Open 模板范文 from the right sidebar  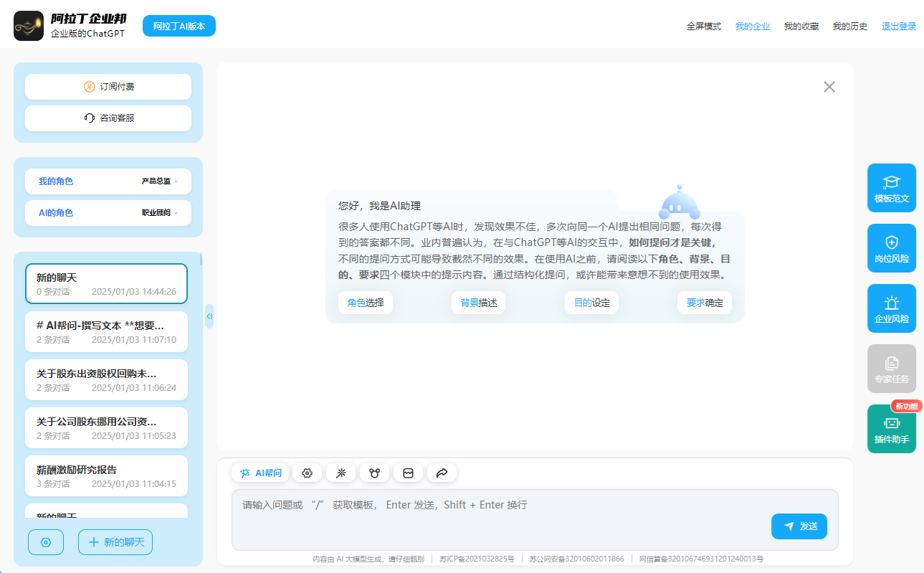(x=891, y=188)
